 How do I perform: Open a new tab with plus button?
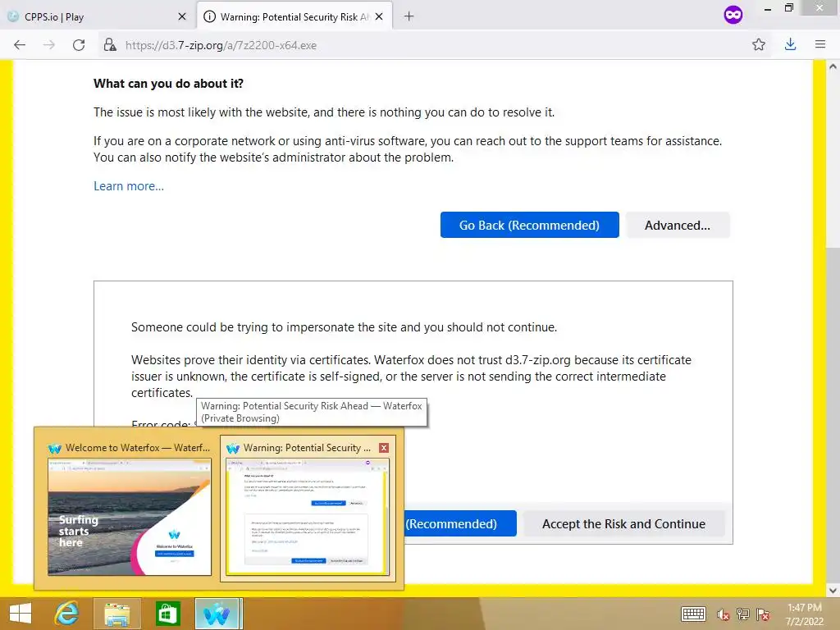(x=409, y=16)
